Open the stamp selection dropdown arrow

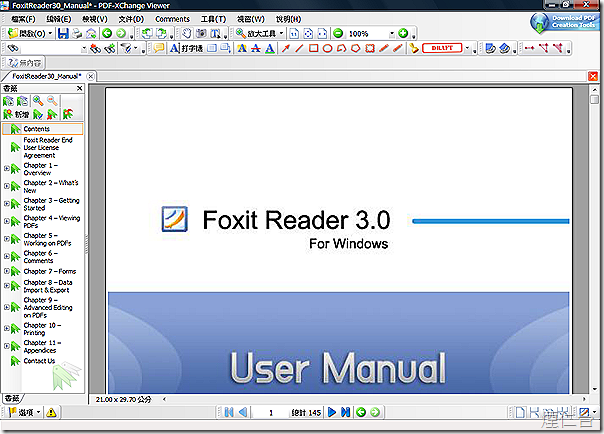467,48
